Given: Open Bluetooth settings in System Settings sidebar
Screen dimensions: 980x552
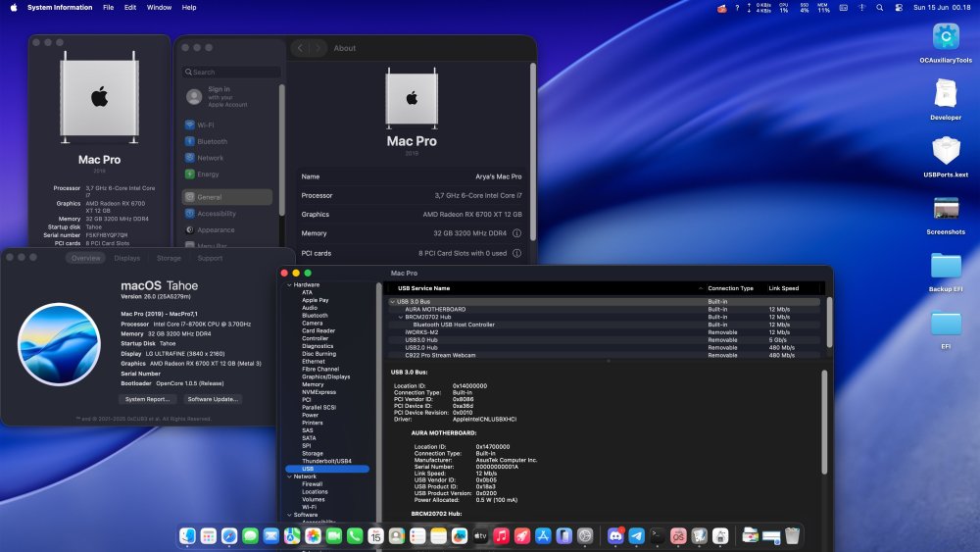Looking at the screenshot, I should pos(227,141).
